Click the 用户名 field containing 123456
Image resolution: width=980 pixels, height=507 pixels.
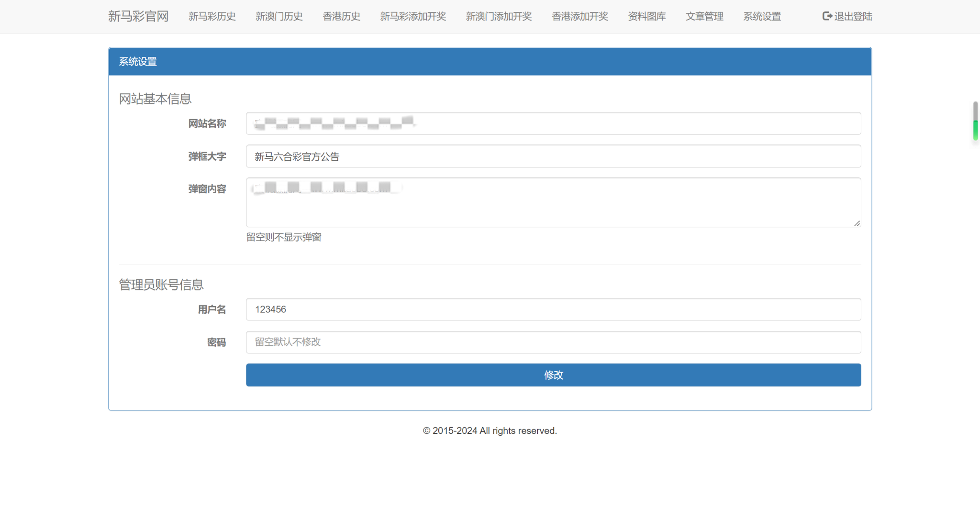click(x=553, y=309)
